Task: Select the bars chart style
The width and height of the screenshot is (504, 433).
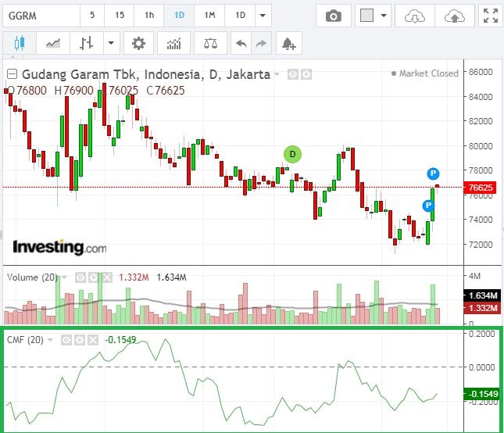Action: (87, 43)
